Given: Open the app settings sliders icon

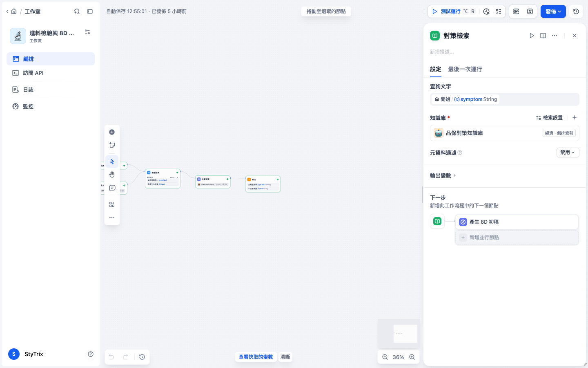Looking at the screenshot, I should click(87, 32).
